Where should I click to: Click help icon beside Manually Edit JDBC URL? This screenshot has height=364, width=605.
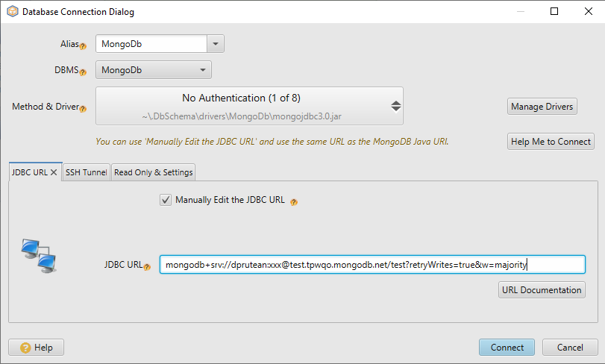tap(294, 202)
